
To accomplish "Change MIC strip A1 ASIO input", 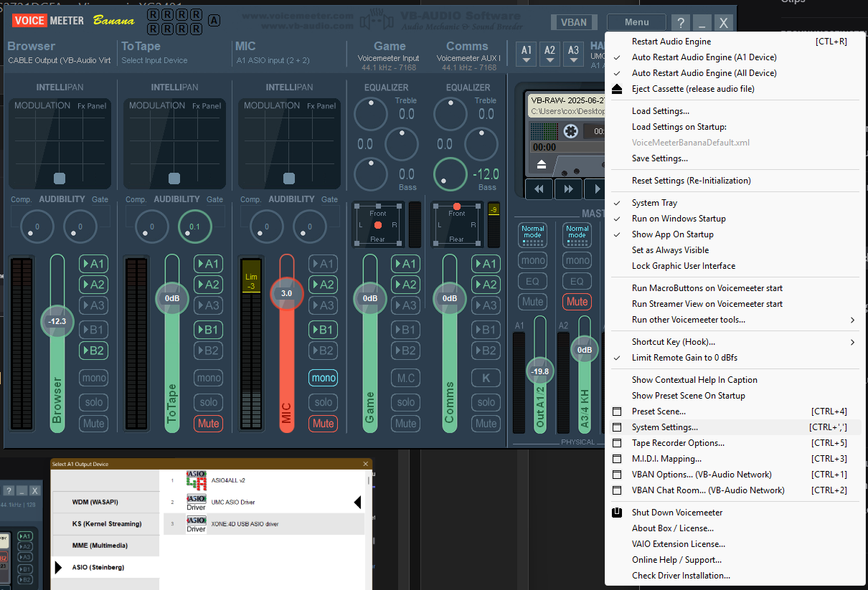I will tap(273, 60).
